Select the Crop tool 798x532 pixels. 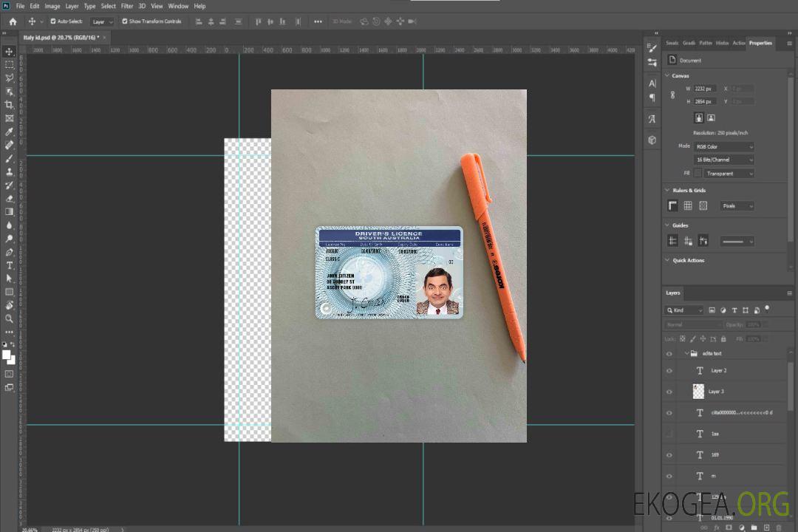10,105
